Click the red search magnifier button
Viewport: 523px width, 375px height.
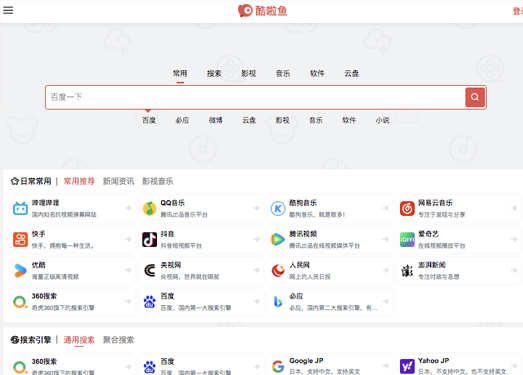coord(475,97)
